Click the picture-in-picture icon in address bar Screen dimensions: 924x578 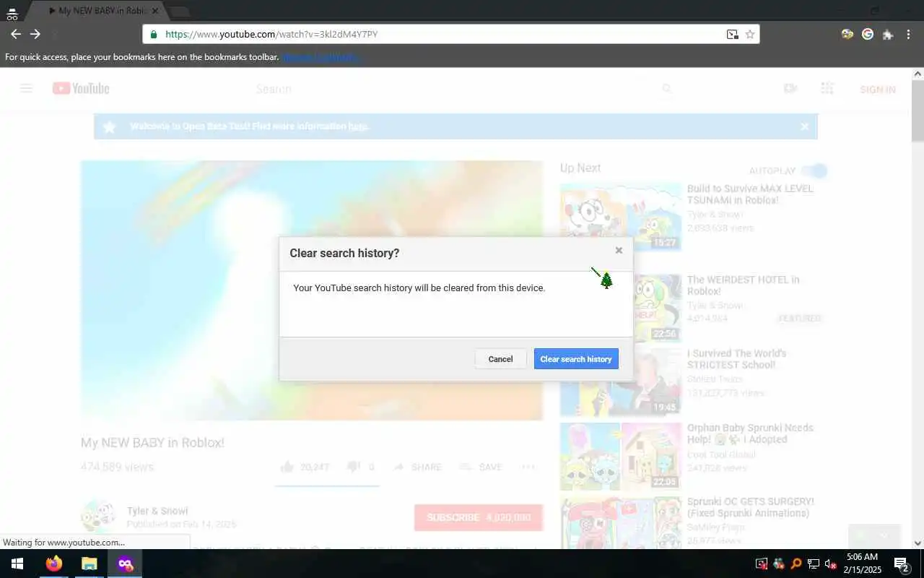tap(733, 34)
